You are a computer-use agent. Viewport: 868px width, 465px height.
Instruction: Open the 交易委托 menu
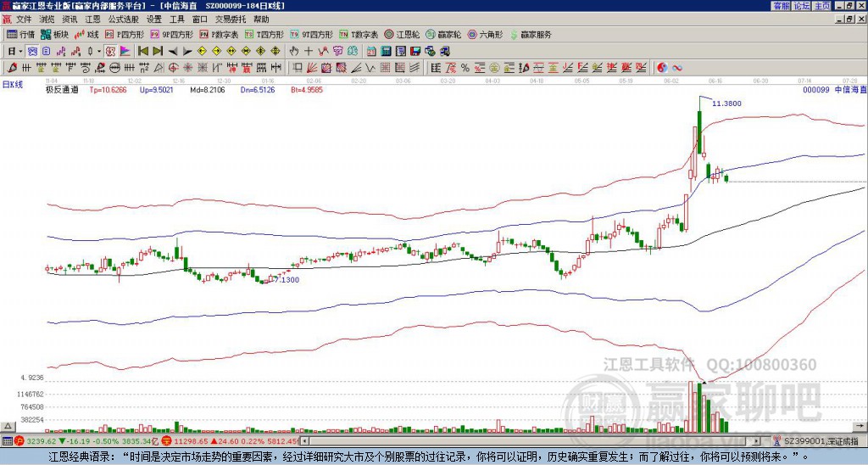click(x=231, y=20)
